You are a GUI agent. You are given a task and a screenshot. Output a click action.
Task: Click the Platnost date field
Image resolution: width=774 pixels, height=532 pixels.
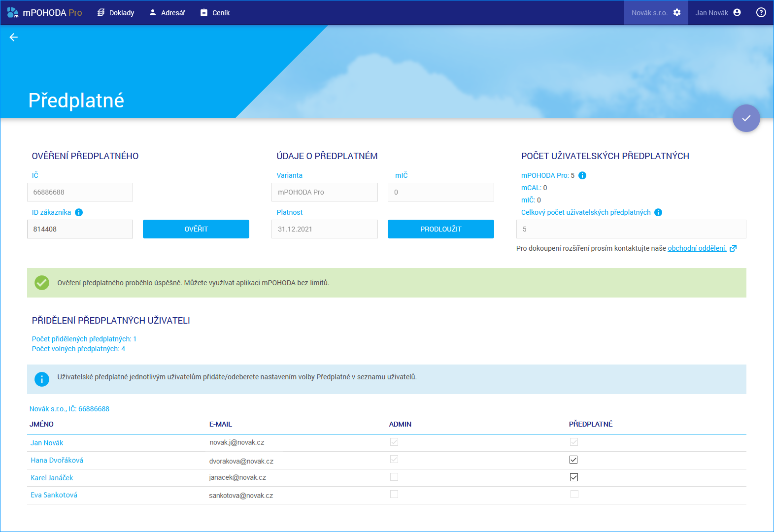pos(325,229)
